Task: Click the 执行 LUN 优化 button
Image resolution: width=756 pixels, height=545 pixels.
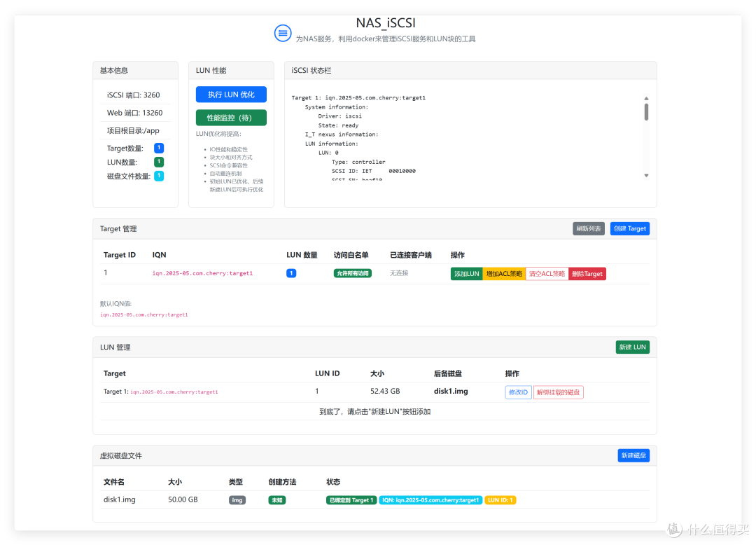Action: tap(231, 95)
